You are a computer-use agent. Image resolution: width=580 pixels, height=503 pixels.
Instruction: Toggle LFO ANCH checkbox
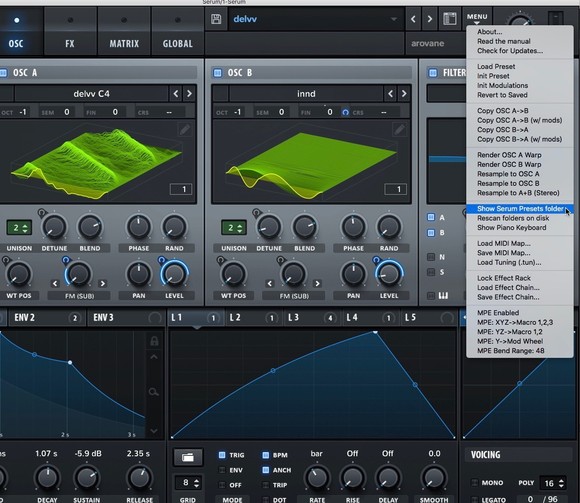click(x=266, y=470)
